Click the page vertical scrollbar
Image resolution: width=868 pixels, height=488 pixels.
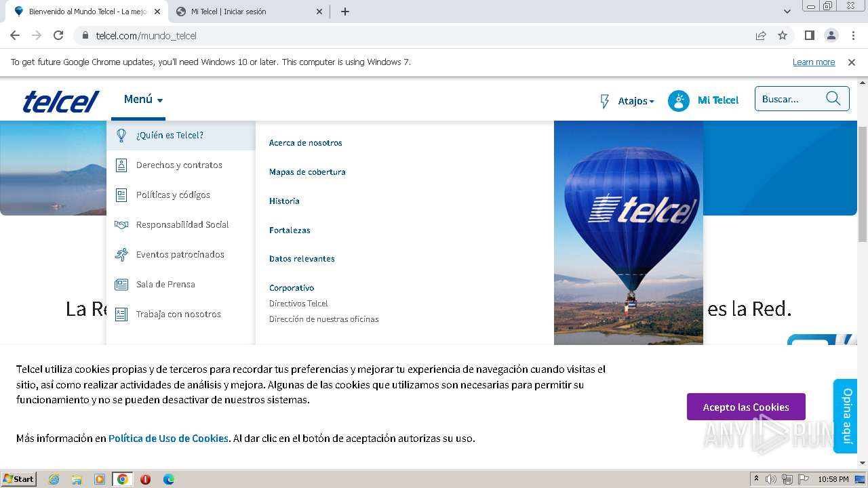(863, 183)
